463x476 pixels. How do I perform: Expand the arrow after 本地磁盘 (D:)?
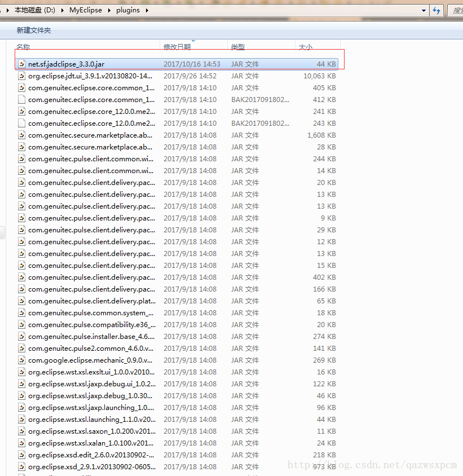click(x=62, y=10)
